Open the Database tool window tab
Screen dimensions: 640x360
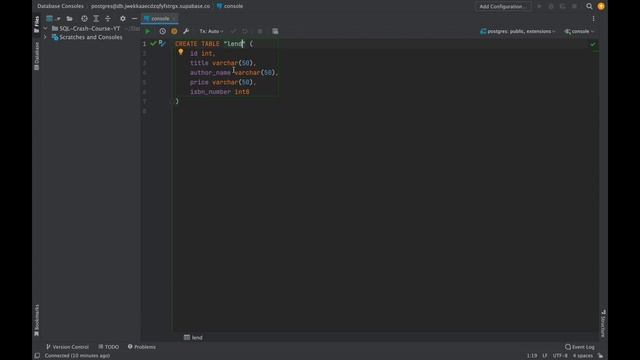click(37, 56)
